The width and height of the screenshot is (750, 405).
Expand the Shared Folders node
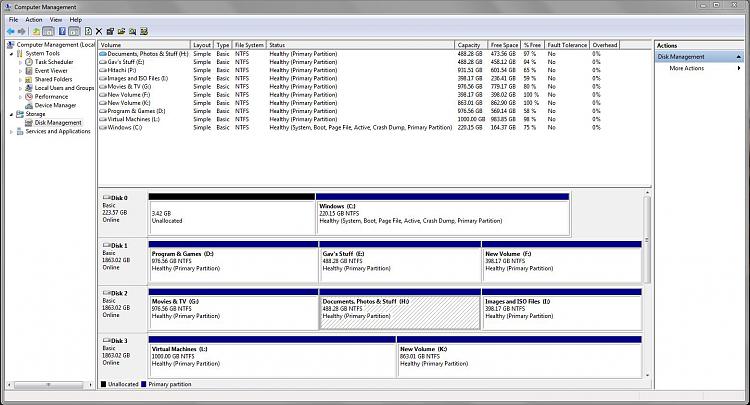pos(20,79)
